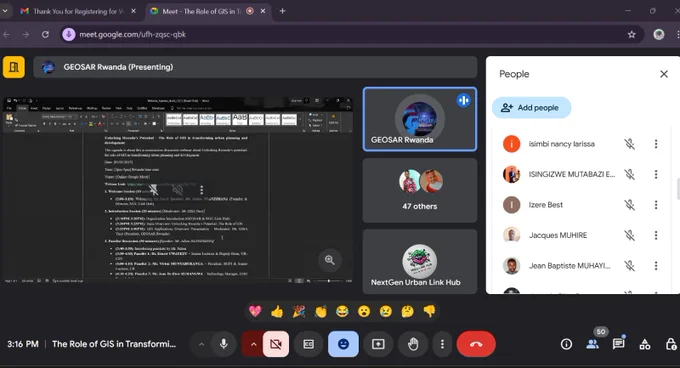680x368 pixels.
Task: Mute isimbi nancy larissa's microphone icon
Action: coord(629,144)
